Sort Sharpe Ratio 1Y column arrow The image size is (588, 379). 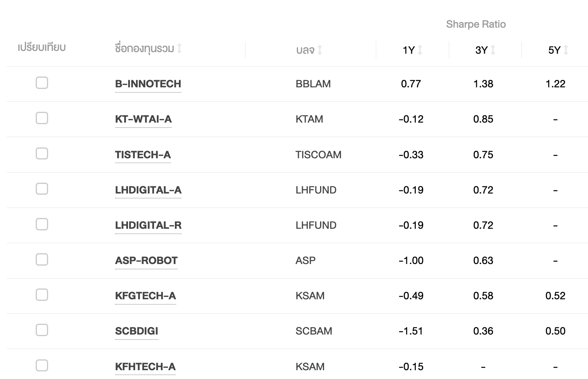(x=420, y=50)
